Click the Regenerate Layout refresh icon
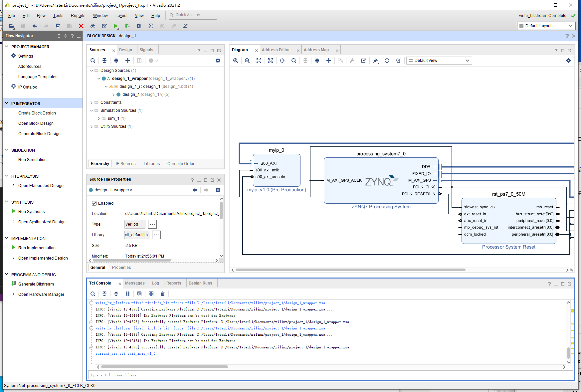 coord(387,61)
